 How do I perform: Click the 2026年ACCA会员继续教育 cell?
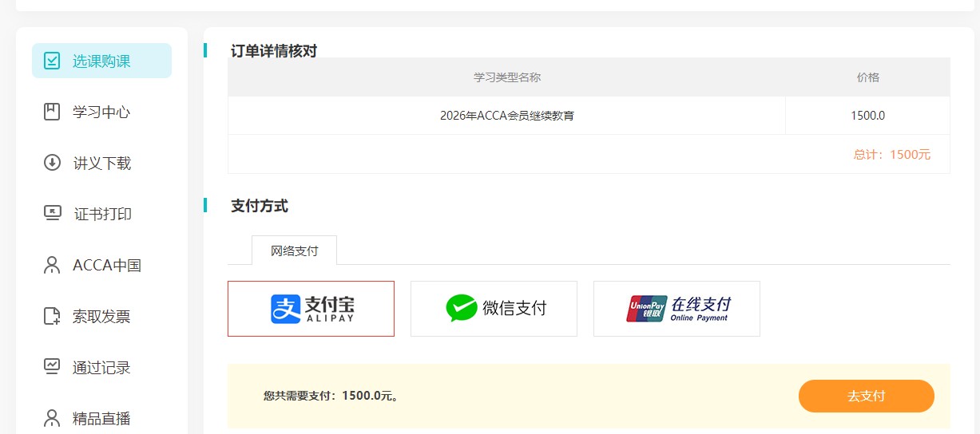(506, 116)
